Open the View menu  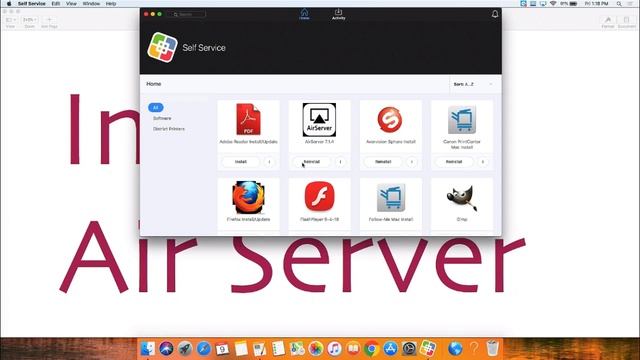point(71,4)
